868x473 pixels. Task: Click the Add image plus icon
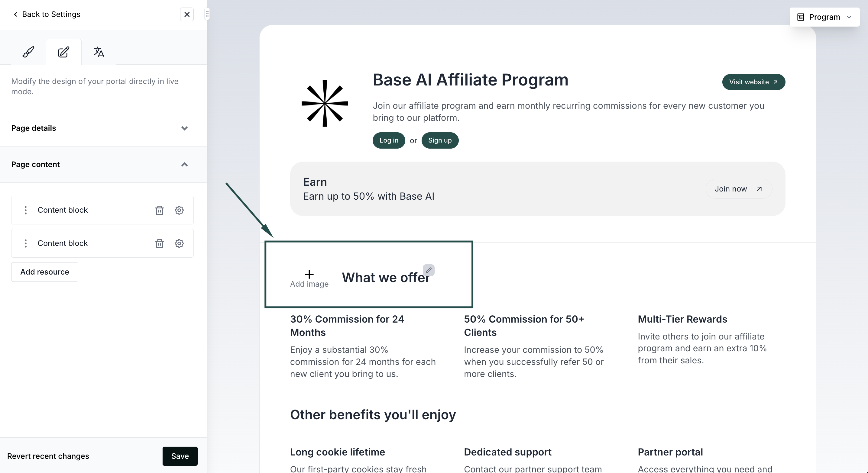pos(309,274)
